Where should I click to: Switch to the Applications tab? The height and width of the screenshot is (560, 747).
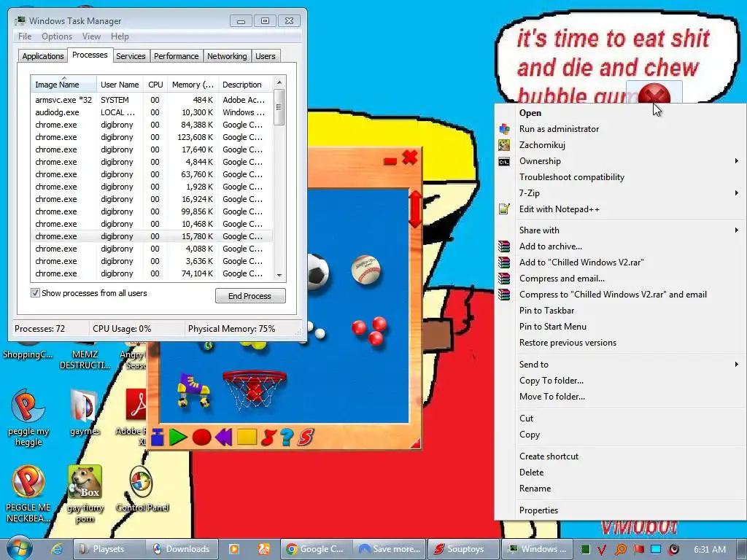43,56
